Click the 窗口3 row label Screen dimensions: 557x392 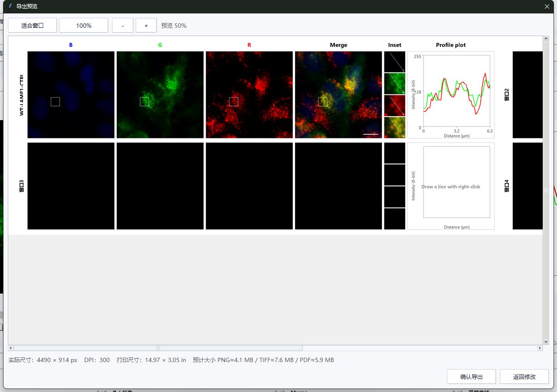click(21, 186)
